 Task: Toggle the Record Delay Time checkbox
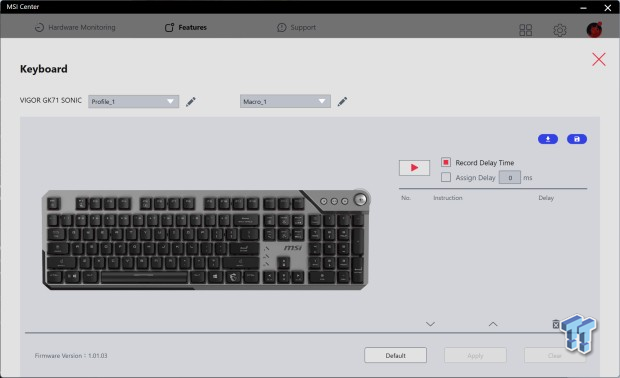[x=446, y=162]
